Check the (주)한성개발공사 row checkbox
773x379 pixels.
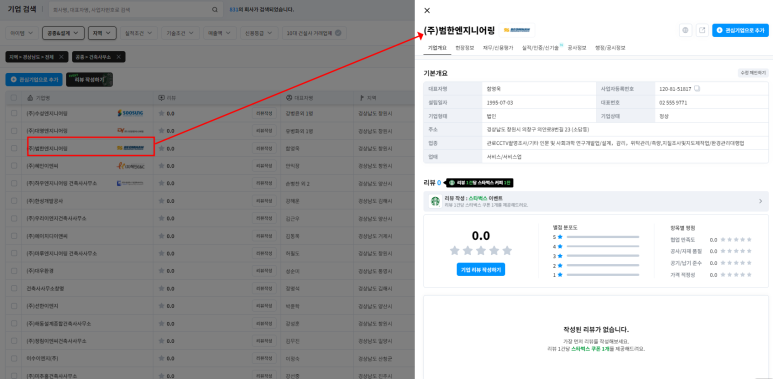14,201
